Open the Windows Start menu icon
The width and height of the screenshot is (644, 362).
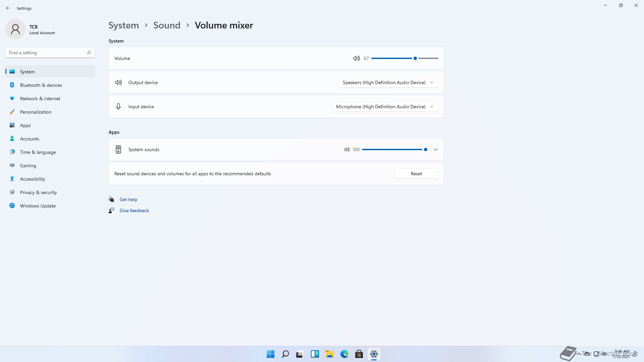(270, 354)
